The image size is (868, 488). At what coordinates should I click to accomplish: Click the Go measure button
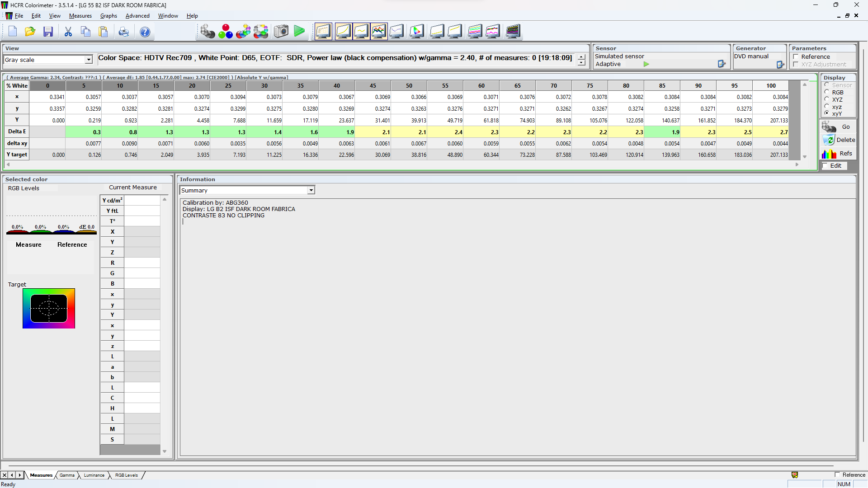click(838, 127)
